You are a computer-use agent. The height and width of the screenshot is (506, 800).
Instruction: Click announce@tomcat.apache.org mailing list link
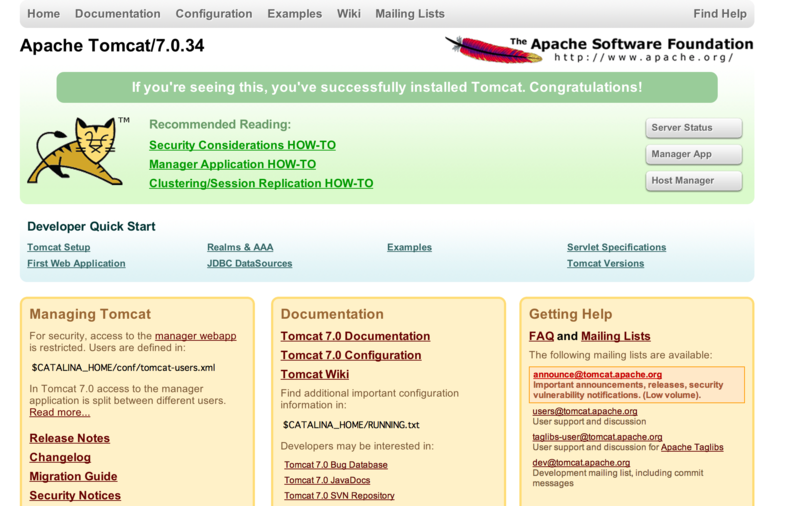coord(597,374)
